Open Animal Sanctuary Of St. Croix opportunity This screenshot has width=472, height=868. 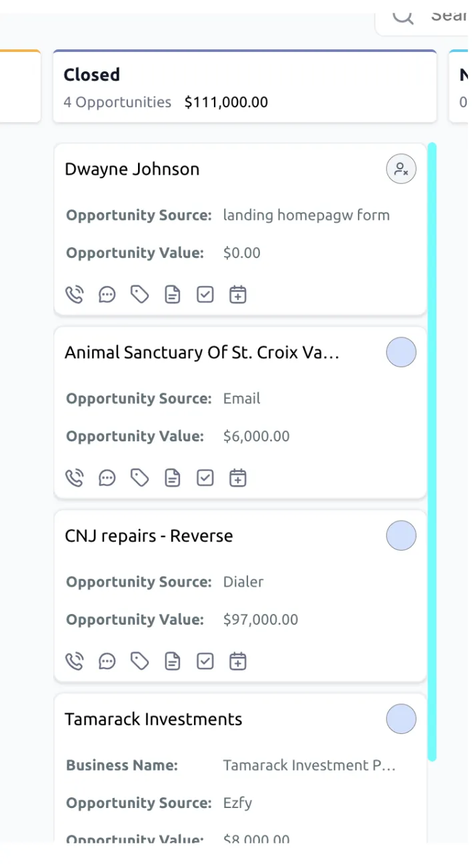point(202,353)
